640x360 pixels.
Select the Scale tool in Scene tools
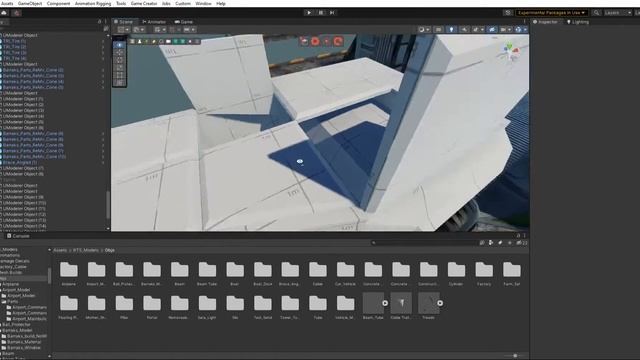(x=119, y=68)
